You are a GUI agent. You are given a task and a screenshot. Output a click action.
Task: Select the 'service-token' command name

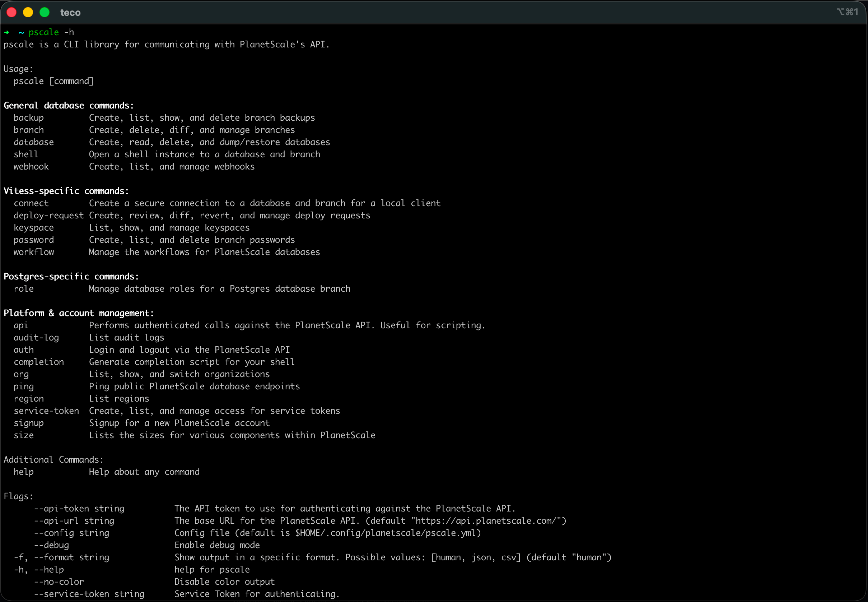click(x=46, y=411)
